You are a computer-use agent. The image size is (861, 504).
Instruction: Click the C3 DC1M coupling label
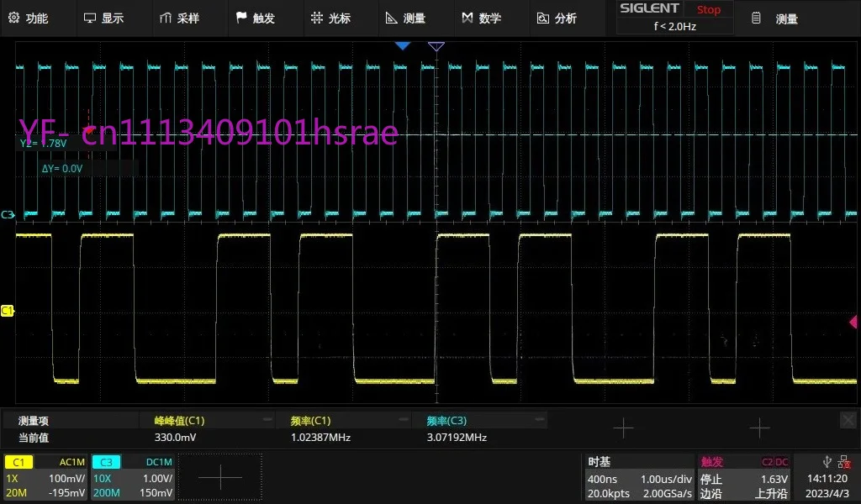click(159, 462)
